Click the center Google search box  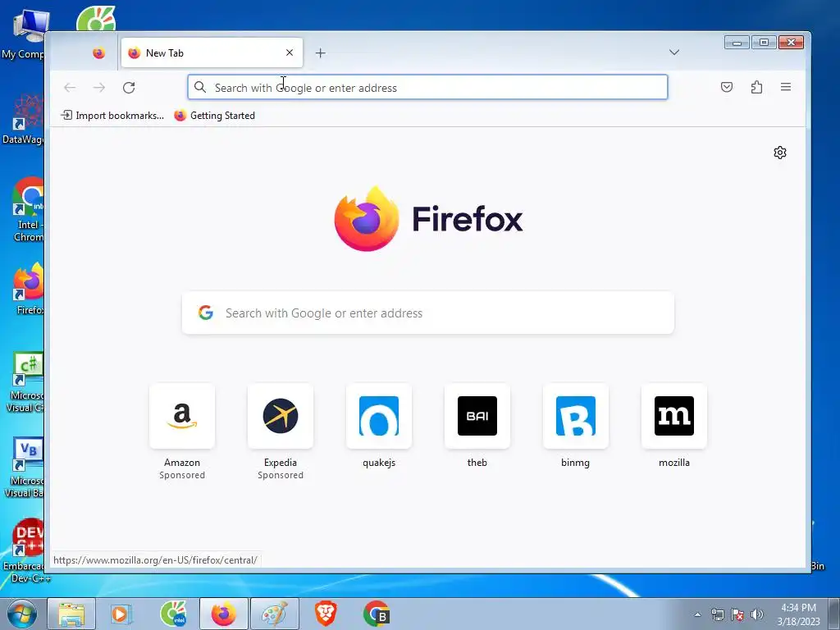point(427,313)
